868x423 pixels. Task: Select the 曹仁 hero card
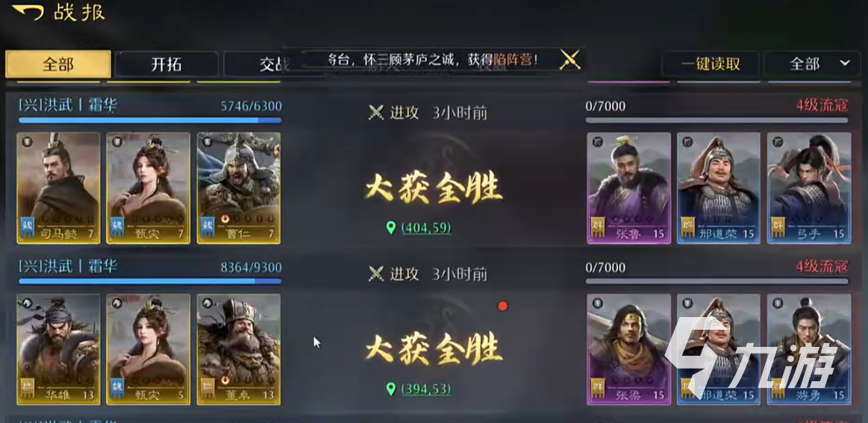(239, 188)
